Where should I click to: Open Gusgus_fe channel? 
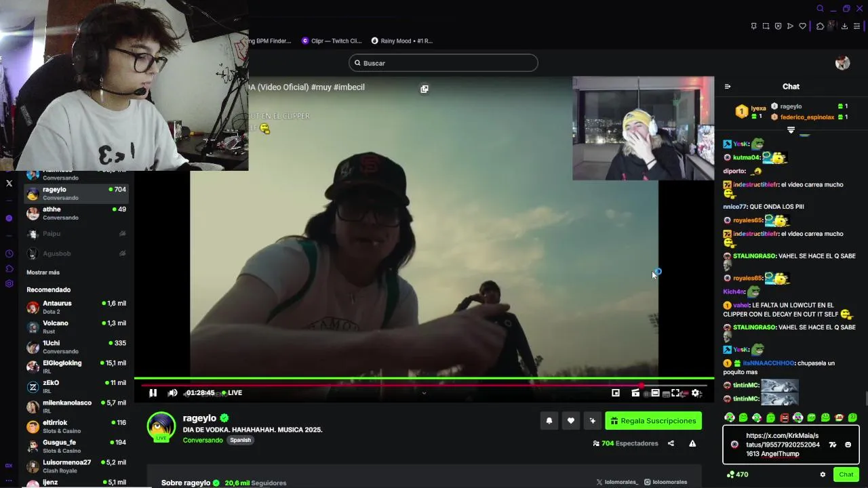pos(76,447)
